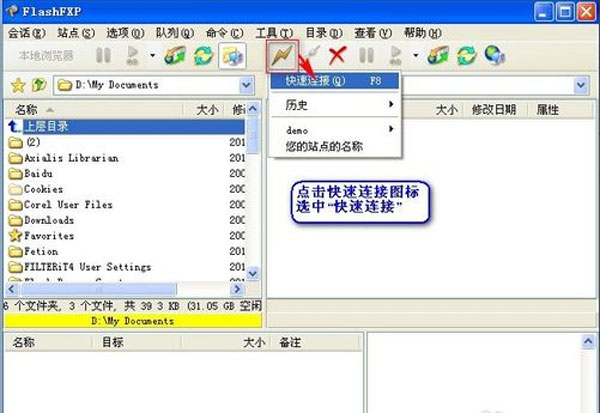Click the 本地浏览器 toolbar label
Image resolution: width=600 pixels, height=413 pixels.
point(46,56)
